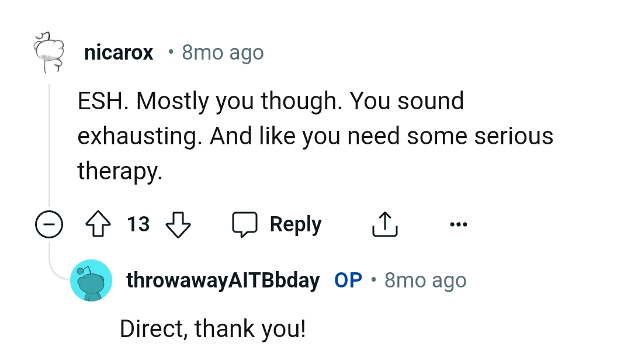Screen dimensions: 631x364
Task: Click the share icon under the comment
Action: (384, 225)
